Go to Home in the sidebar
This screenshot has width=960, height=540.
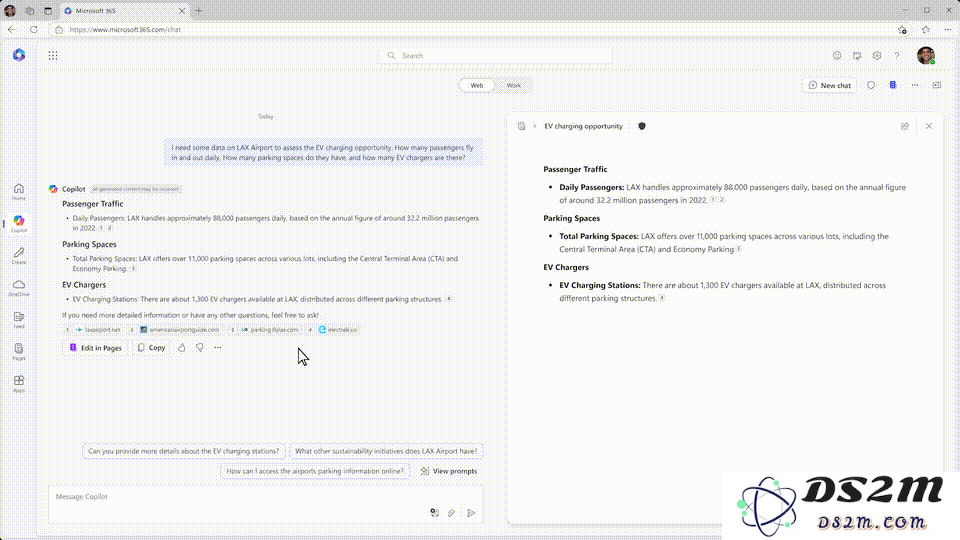coord(19,192)
